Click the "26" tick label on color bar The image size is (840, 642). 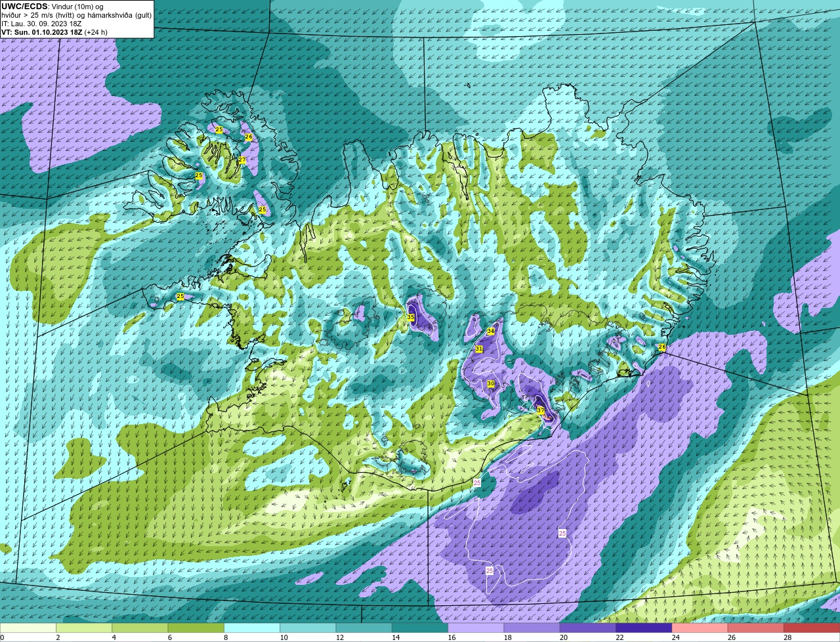(x=732, y=637)
